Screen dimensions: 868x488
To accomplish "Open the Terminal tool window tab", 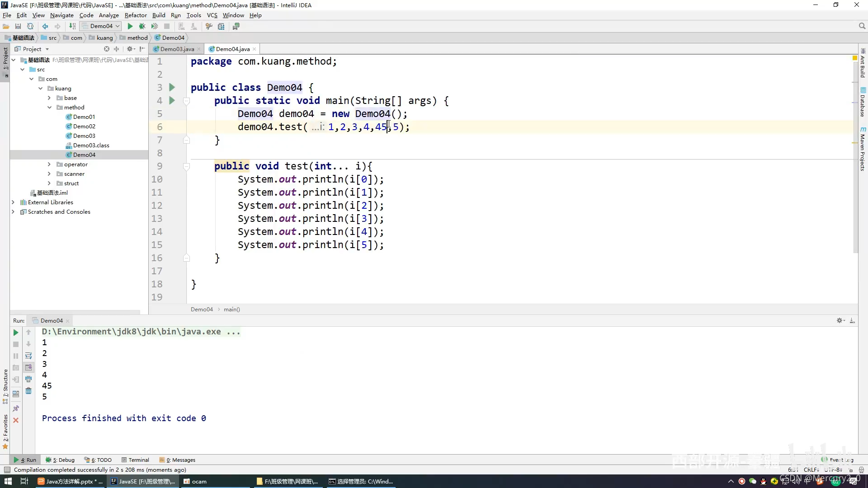I will [135, 460].
